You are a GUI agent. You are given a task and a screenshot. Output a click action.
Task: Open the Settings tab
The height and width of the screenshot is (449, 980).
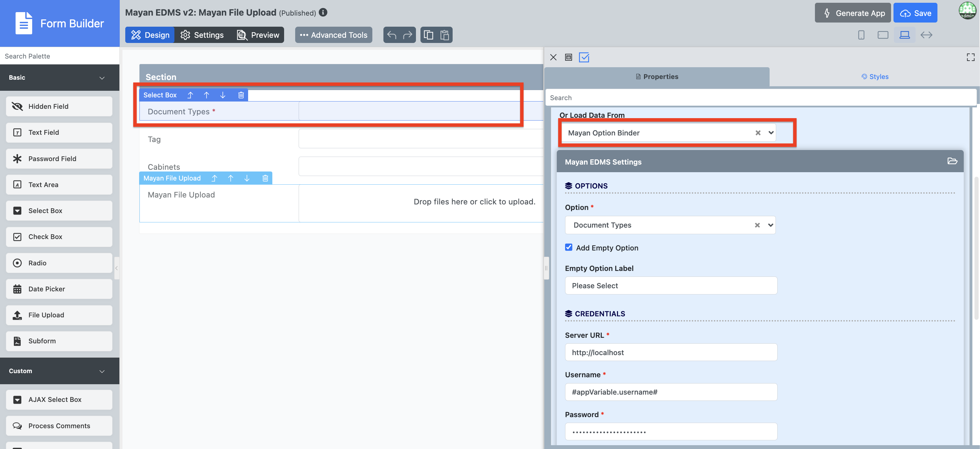202,35
